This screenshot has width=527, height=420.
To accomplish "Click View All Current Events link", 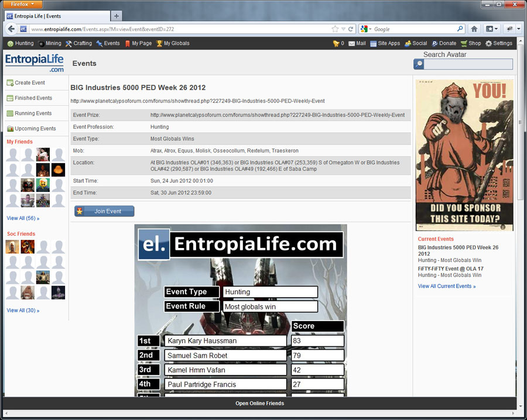I will coord(447,286).
